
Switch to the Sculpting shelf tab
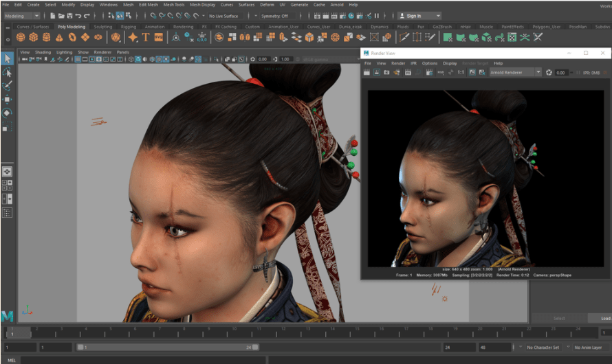tap(102, 27)
